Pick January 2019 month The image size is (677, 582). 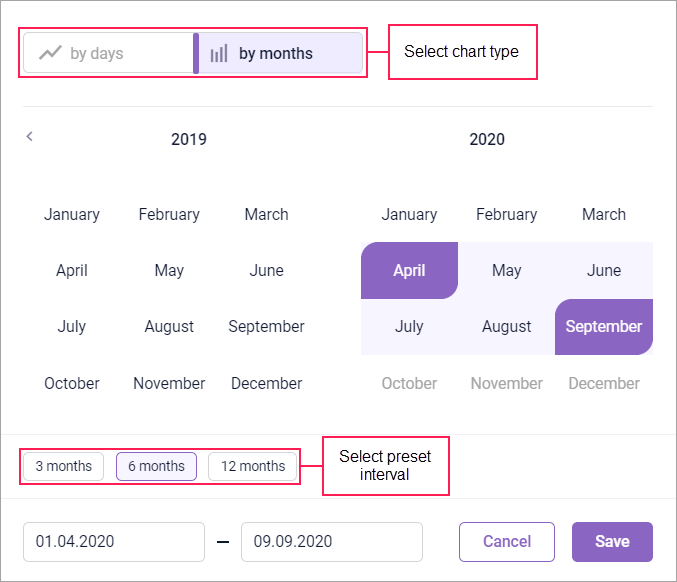(x=72, y=214)
